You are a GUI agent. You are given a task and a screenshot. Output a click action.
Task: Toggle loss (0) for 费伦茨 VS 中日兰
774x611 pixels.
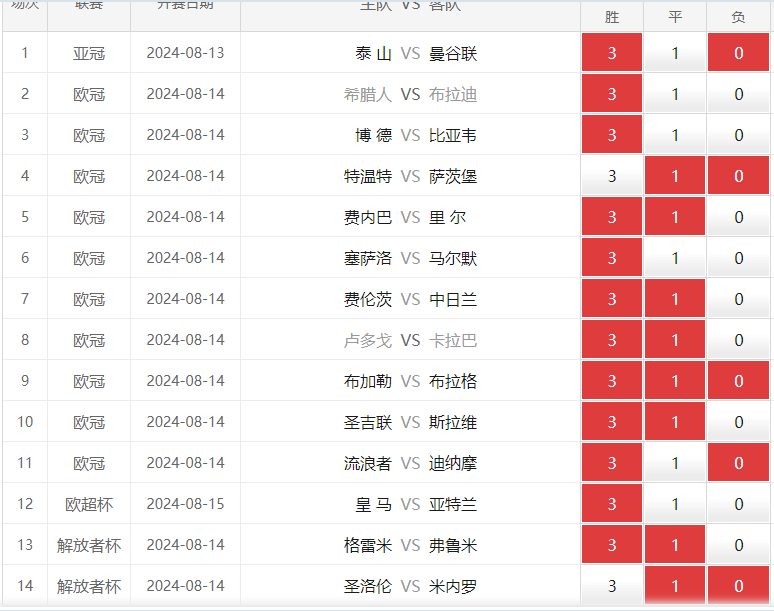coord(738,298)
